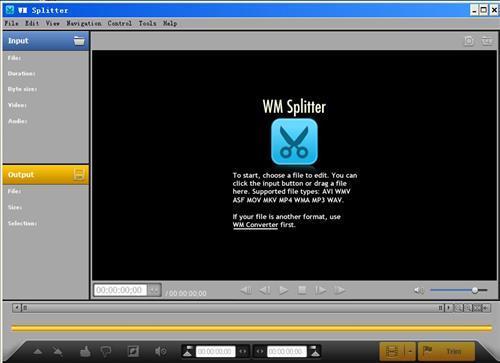Image resolution: width=500 pixels, height=363 pixels.
Task: Step forward one frame
Action: [321, 290]
